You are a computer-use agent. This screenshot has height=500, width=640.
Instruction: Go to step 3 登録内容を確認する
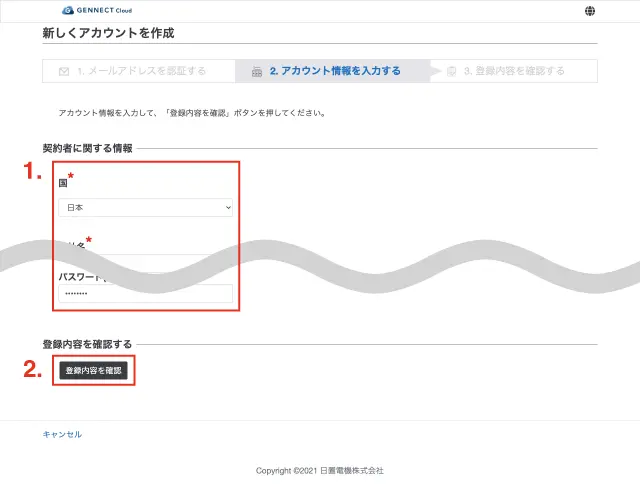pos(514,71)
